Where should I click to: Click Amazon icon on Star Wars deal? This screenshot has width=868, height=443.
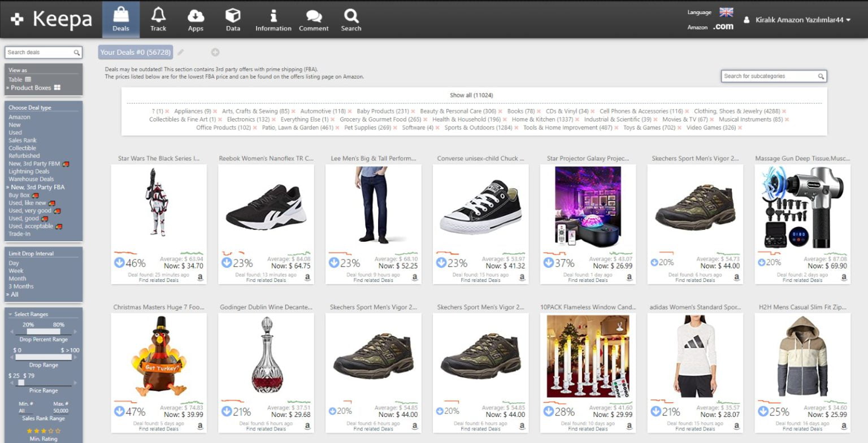(x=201, y=277)
